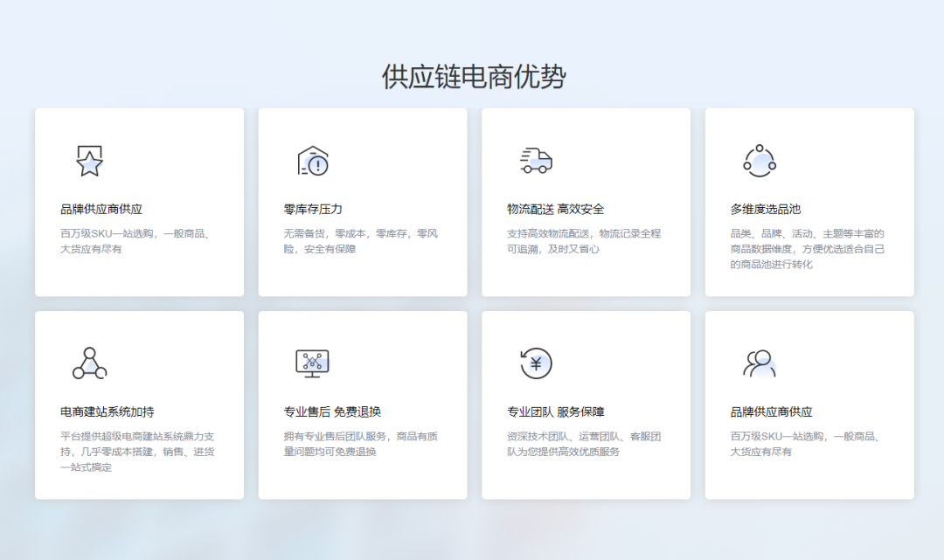This screenshot has width=944, height=560.
Task: Click the 百万级SKU description beneath the star badge card title
Action: tap(135, 241)
